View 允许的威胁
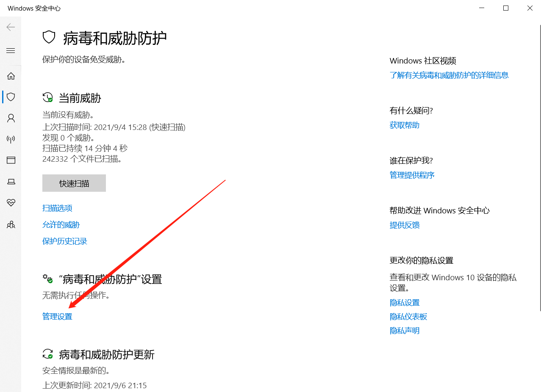This screenshot has height=392, width=541. [x=61, y=224]
